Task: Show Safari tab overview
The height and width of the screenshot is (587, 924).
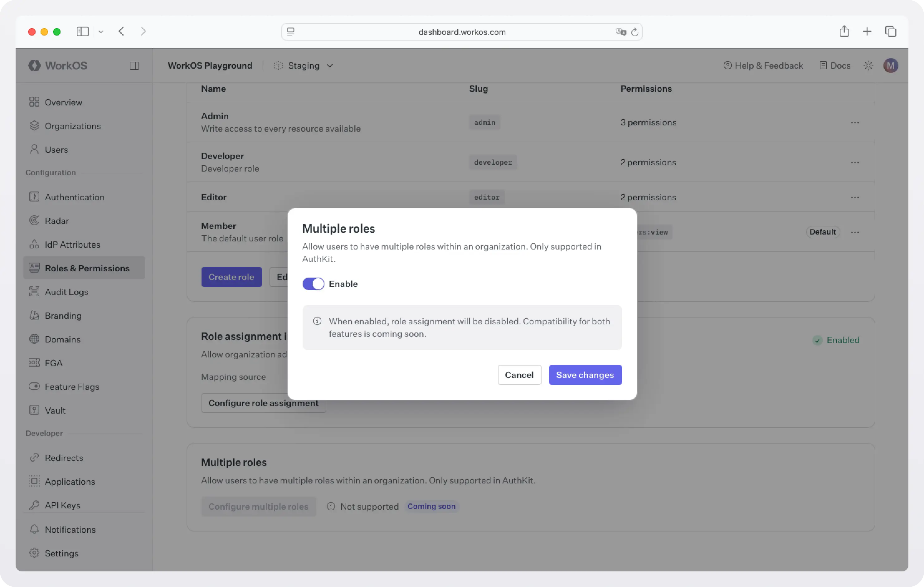Action: 891,32
